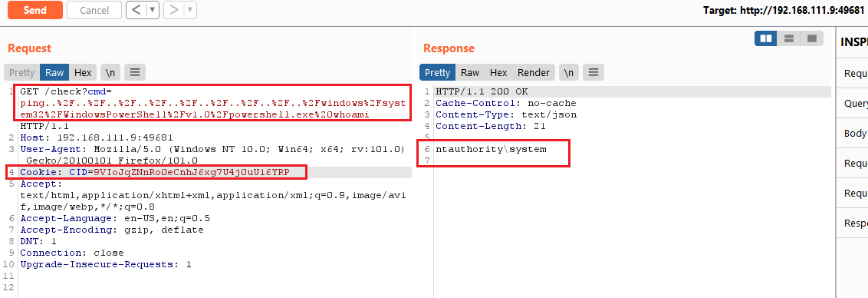
Task: Click the Cookie CID header value
Action: (x=192, y=173)
